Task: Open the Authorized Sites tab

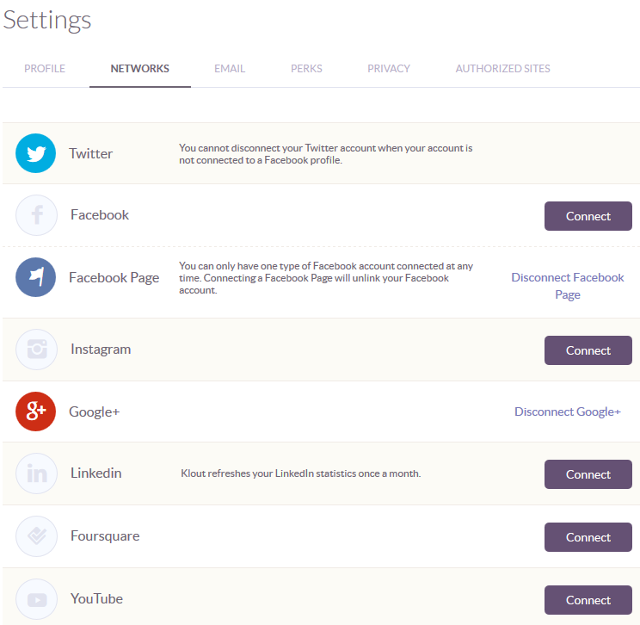Action: [503, 68]
